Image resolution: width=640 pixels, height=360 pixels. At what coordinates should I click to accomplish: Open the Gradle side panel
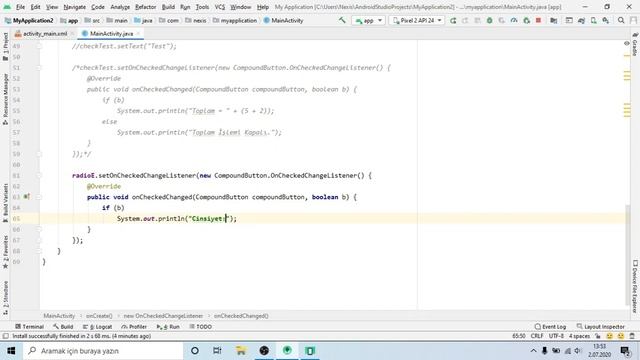point(635,44)
